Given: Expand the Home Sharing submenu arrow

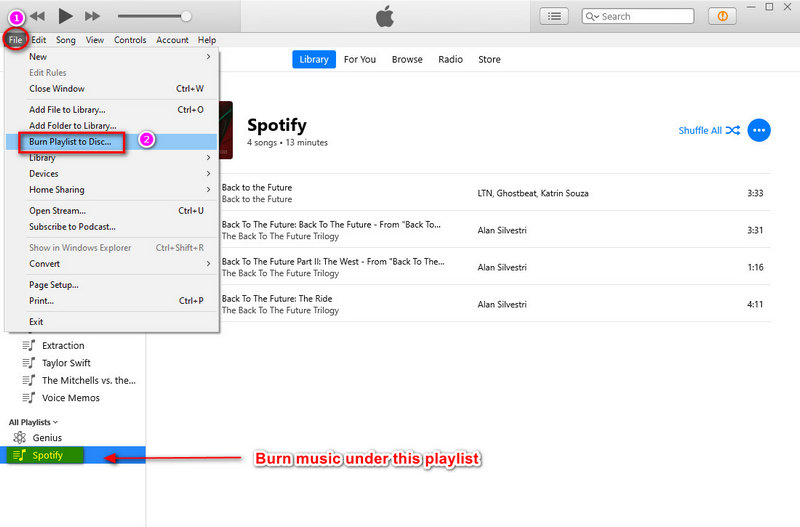Looking at the screenshot, I should pyautogui.click(x=208, y=189).
